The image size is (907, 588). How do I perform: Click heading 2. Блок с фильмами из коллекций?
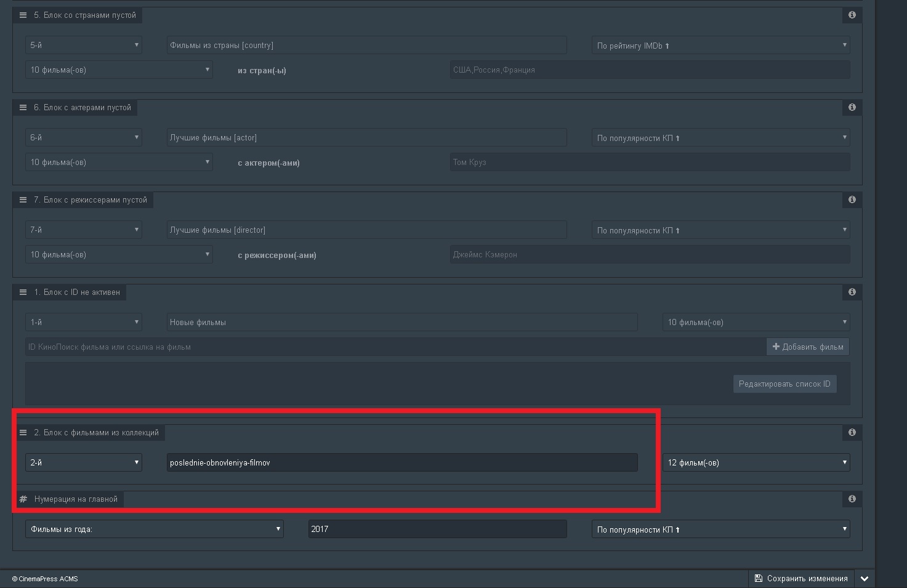(97, 432)
